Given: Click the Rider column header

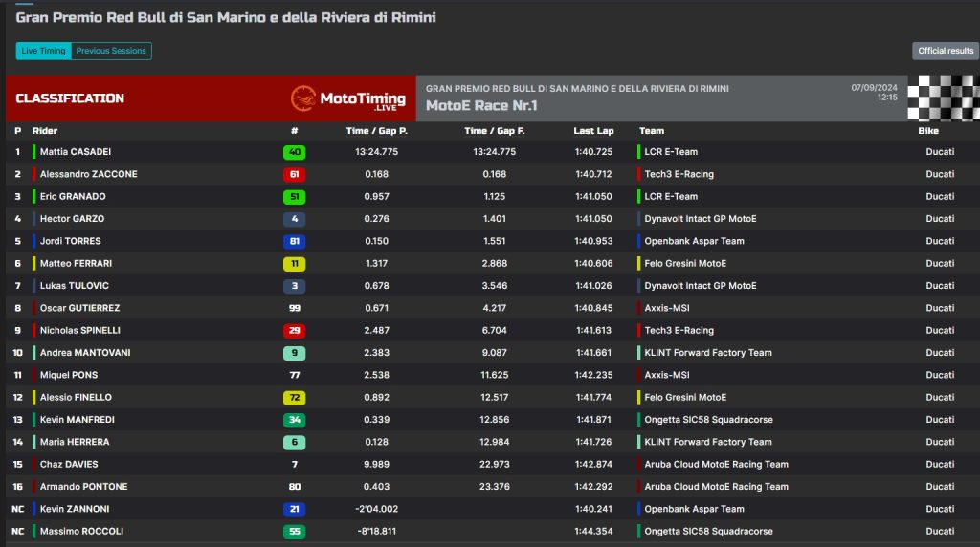Looking at the screenshot, I should pos(45,130).
